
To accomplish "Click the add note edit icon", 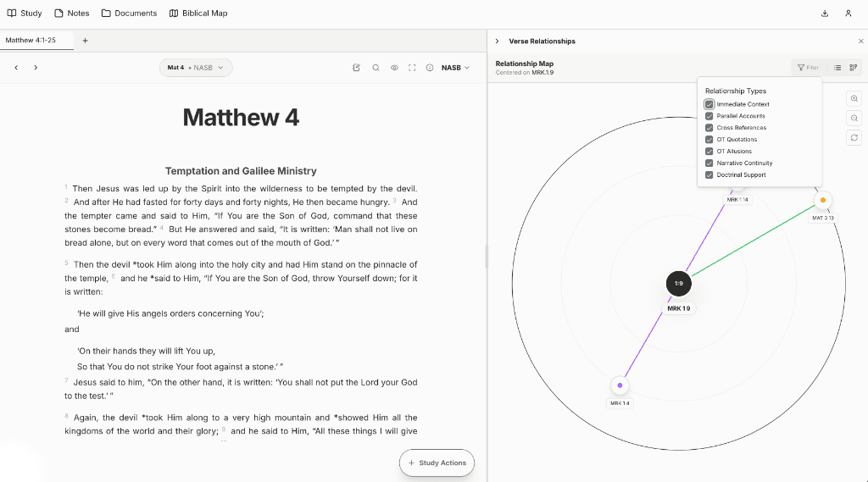I will [357, 68].
